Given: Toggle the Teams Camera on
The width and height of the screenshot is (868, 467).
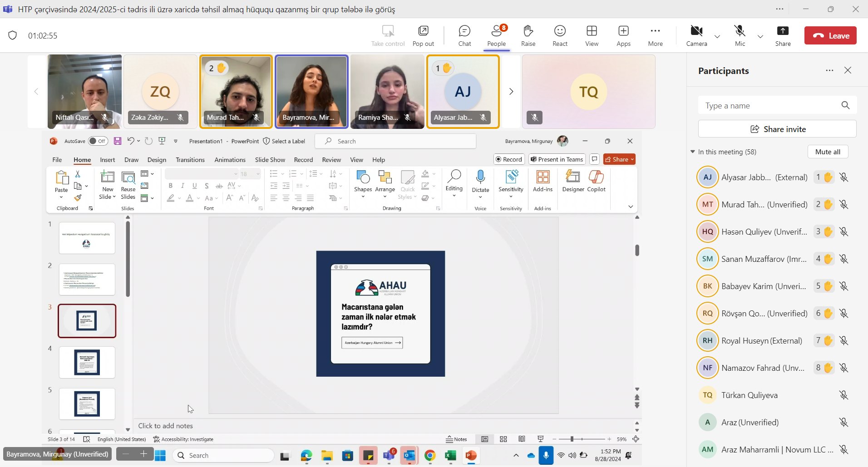Looking at the screenshot, I should (696, 35).
